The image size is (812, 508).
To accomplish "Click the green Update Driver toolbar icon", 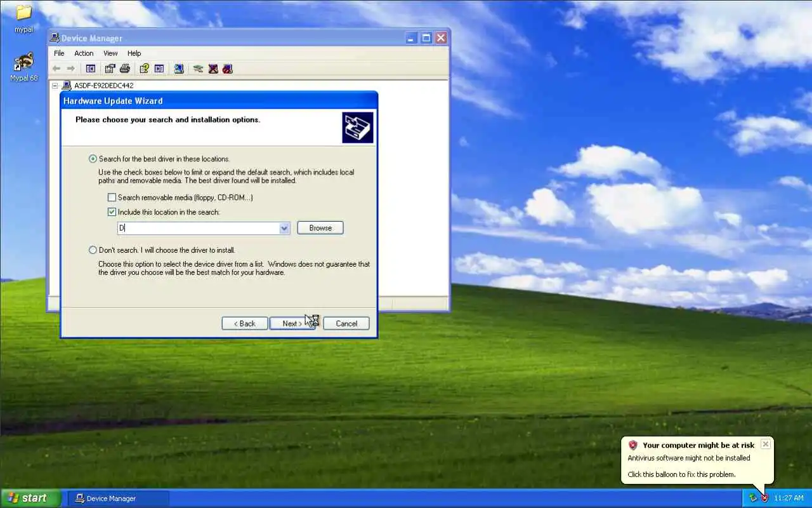I will (198, 69).
